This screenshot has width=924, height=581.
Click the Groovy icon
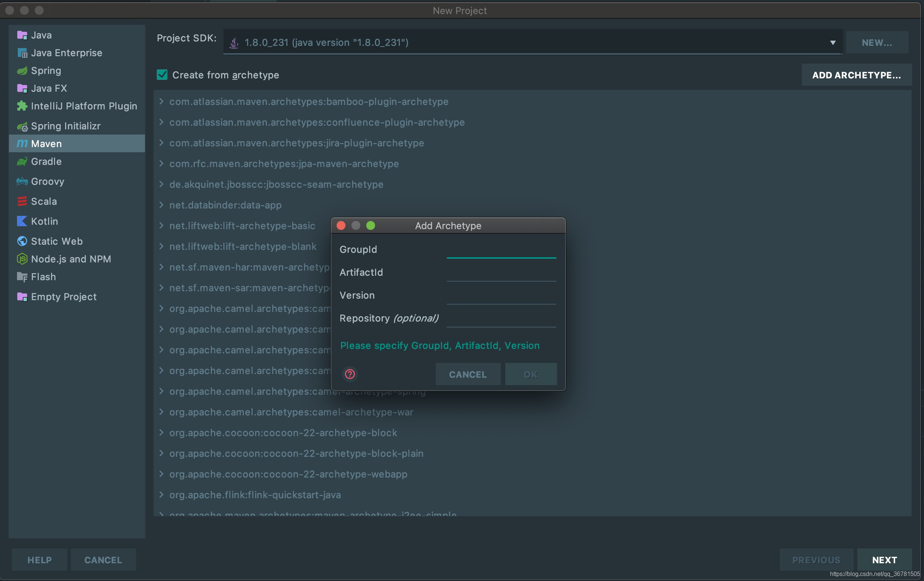coord(22,181)
